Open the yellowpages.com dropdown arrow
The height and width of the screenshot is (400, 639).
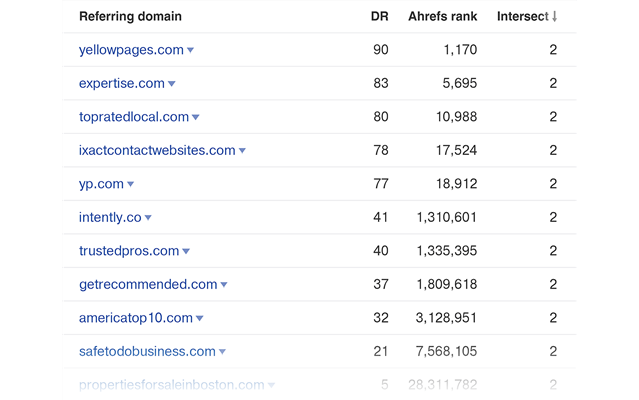(x=191, y=50)
